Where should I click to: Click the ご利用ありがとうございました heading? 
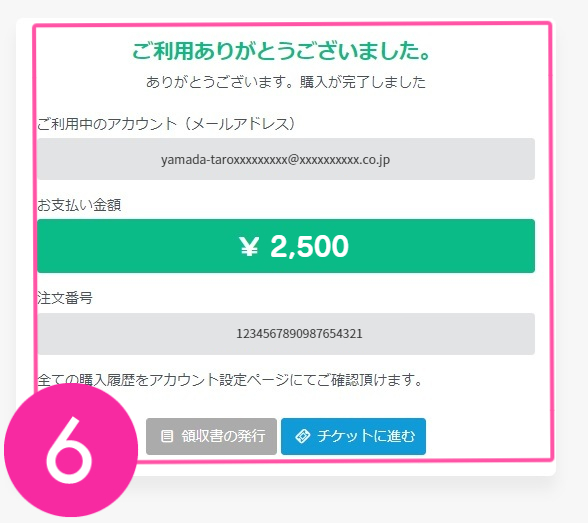(281, 51)
